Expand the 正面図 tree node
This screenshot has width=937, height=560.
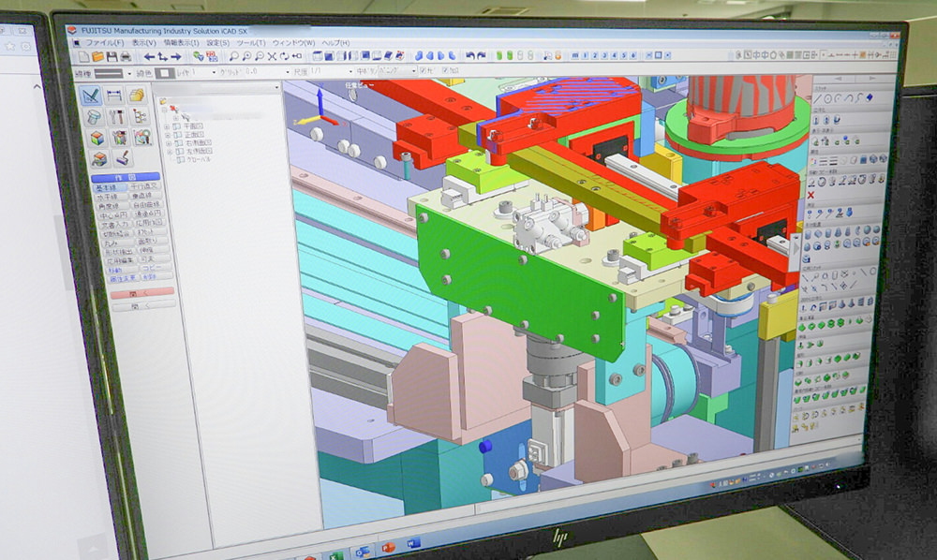(x=168, y=135)
